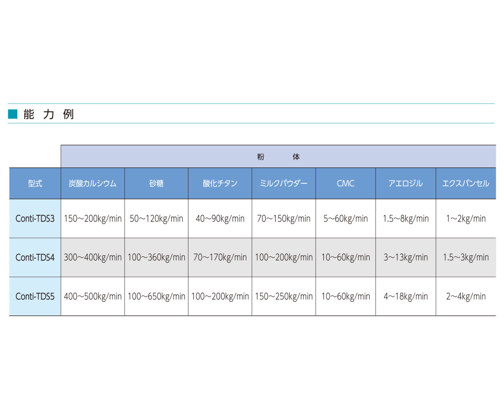Select the 150~200kg/min cell
Image resolution: width=504 pixels, height=420 pixels.
coord(92,218)
